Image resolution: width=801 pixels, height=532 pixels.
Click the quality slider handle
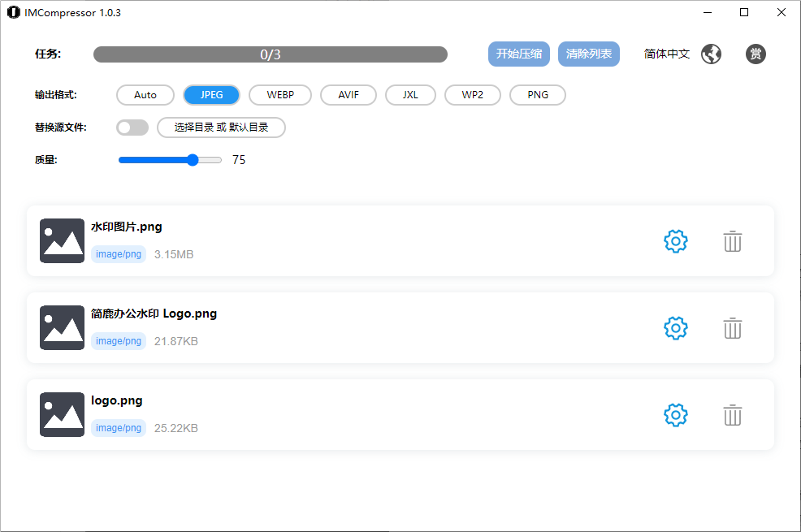193,160
